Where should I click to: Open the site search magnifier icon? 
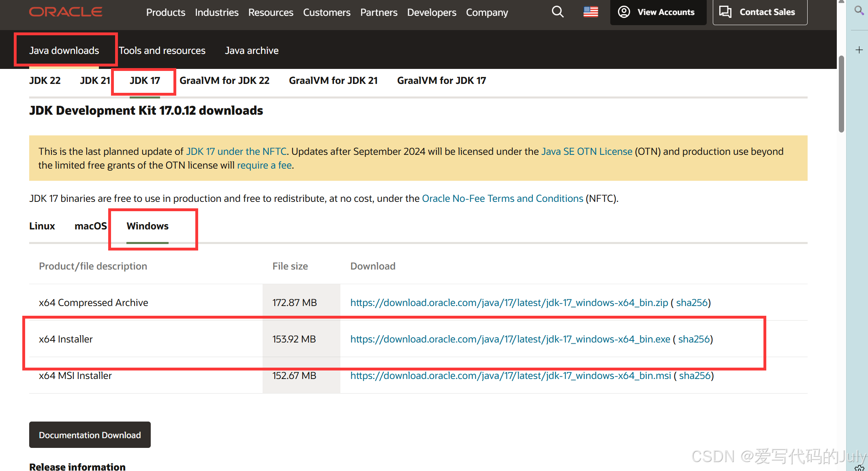[x=558, y=12]
